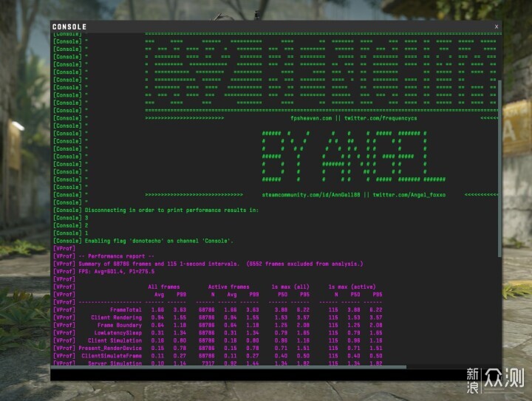Click the FrameTotal row label
This screenshot has height=401, width=532.
126,310
